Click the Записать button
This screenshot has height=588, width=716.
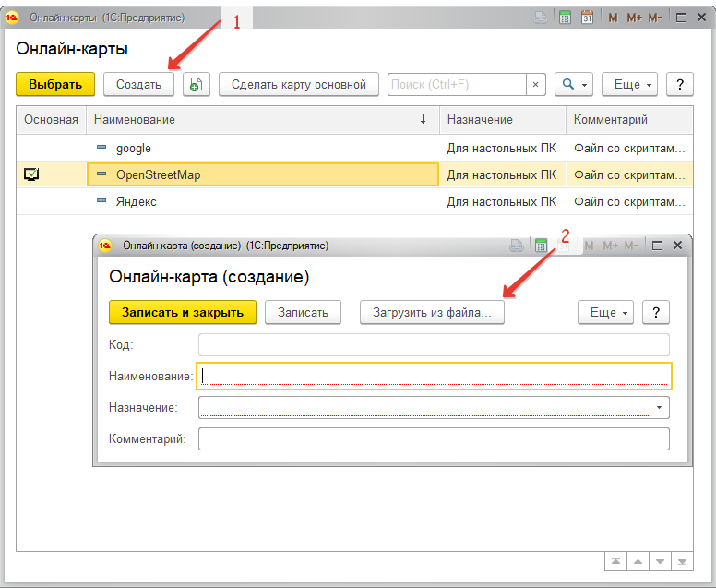pyautogui.click(x=304, y=313)
